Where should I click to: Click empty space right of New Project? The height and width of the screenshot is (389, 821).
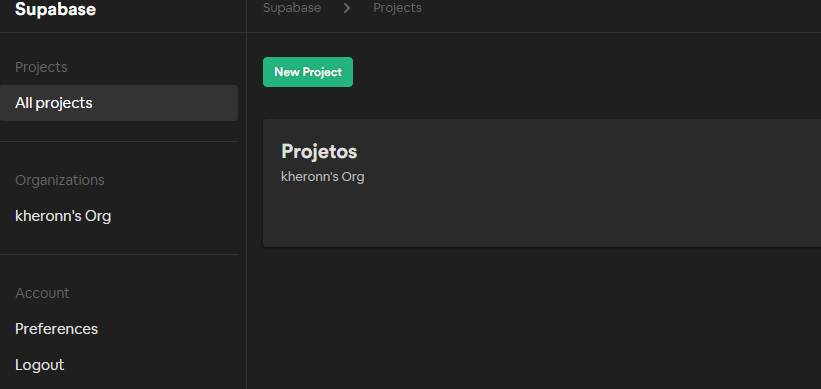click(576, 72)
